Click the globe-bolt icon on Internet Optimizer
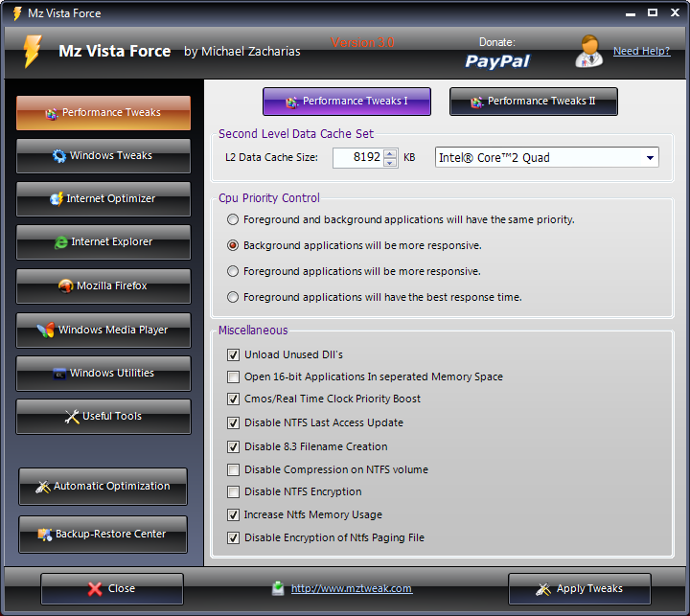 tap(57, 199)
